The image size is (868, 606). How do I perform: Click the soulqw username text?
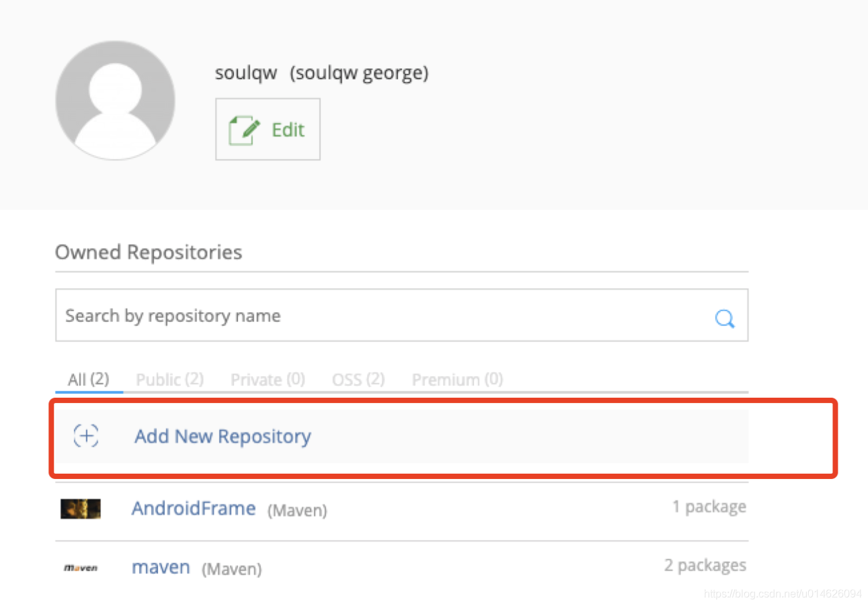[x=246, y=73]
